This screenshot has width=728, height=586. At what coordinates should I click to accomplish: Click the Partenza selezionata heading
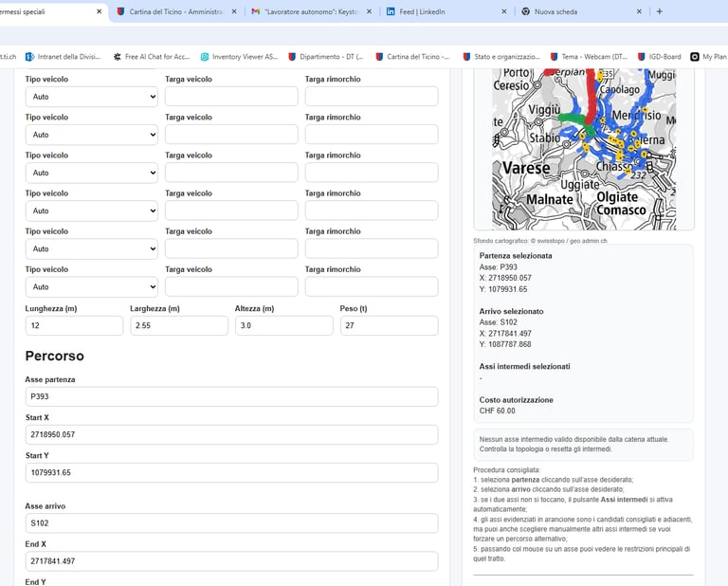click(516, 256)
